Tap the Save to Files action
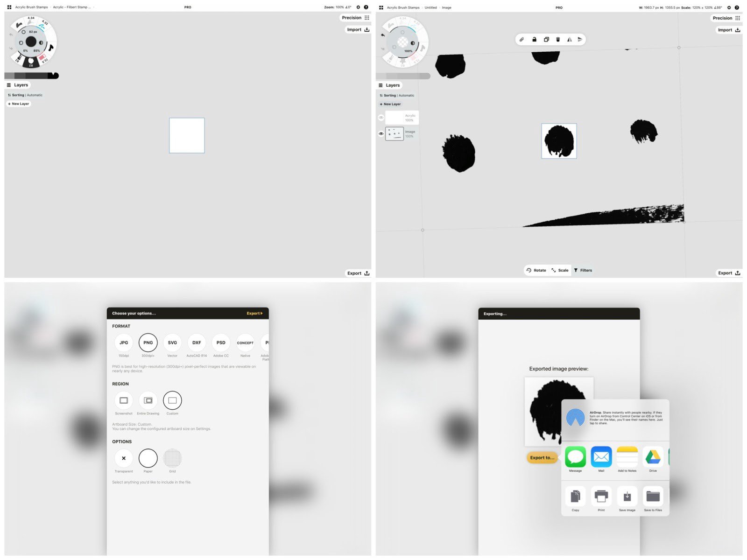The height and width of the screenshot is (560, 747). pos(653,497)
